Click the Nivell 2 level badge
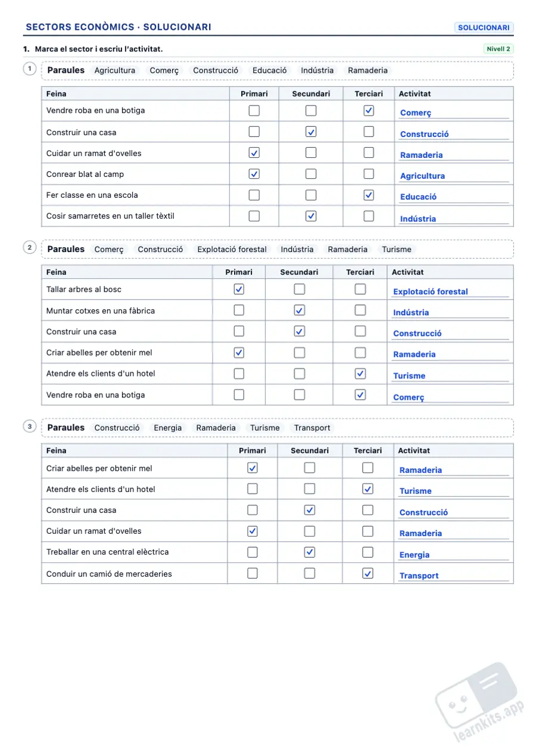The width and height of the screenshot is (536, 756). 498,49
